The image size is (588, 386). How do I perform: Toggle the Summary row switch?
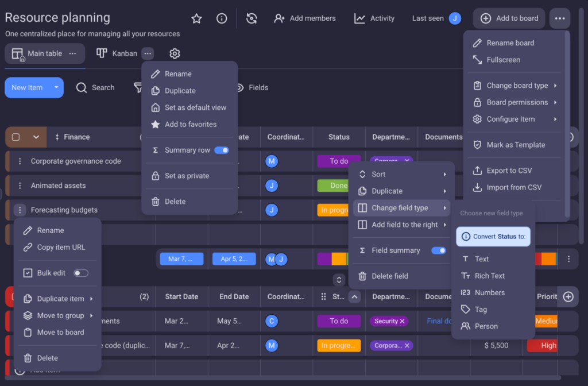[221, 150]
